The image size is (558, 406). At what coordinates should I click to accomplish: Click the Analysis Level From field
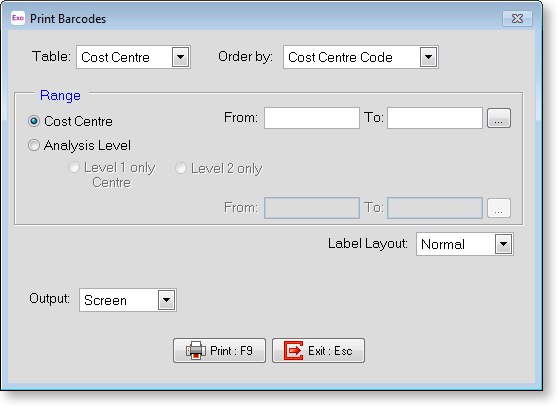[312, 208]
